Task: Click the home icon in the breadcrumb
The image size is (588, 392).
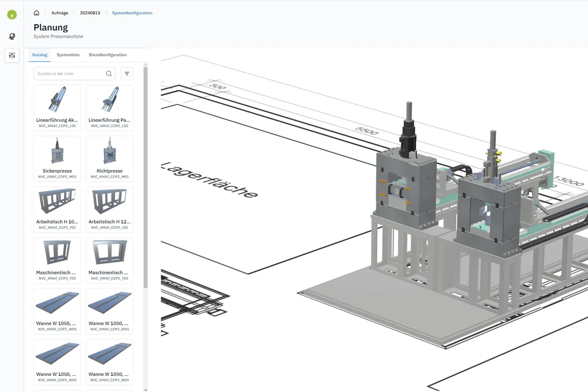Action: (36, 13)
